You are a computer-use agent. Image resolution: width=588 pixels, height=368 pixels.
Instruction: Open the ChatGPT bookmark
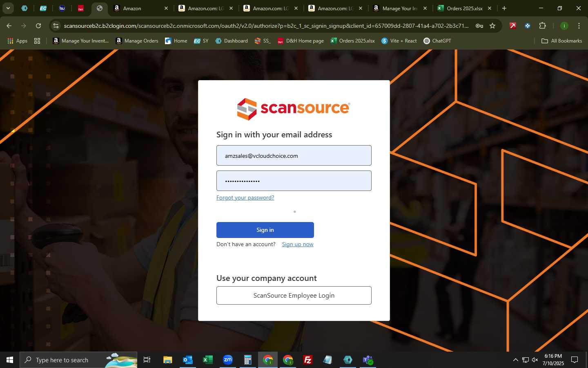(437, 41)
